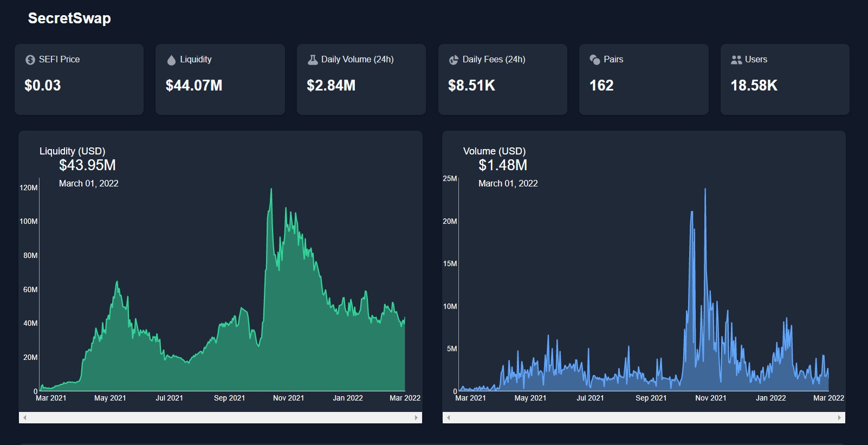Select the $8.51K daily fees value
The width and height of the screenshot is (868, 445).
(x=471, y=86)
